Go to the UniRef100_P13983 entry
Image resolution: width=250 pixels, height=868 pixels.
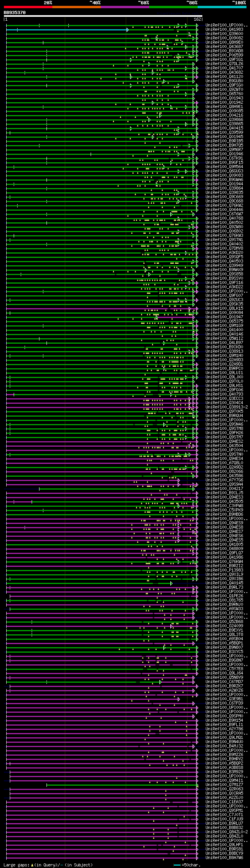(x=224, y=570)
